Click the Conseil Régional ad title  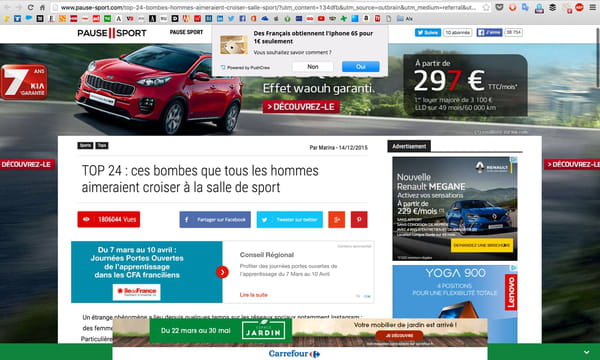click(267, 255)
